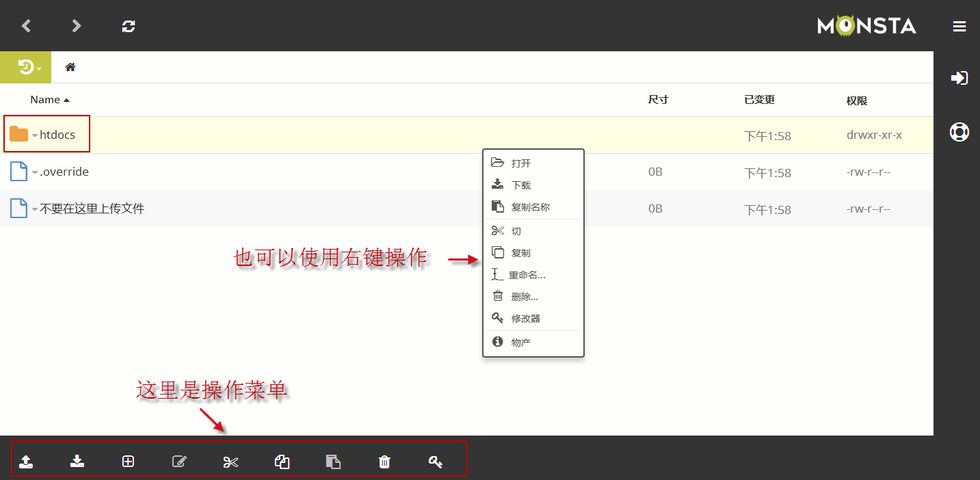The image size is (980, 480).
Task: Choose 重命名... from the context menu
Action: point(533,275)
